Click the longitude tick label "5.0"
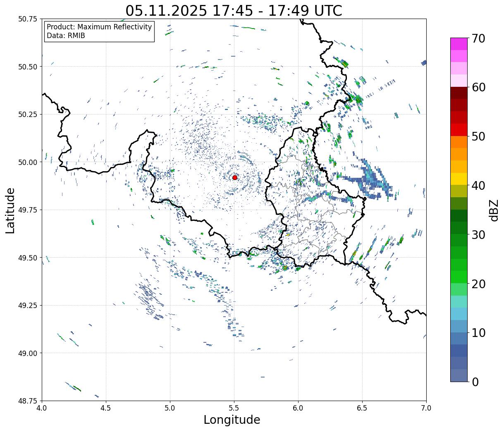 [170, 408]
